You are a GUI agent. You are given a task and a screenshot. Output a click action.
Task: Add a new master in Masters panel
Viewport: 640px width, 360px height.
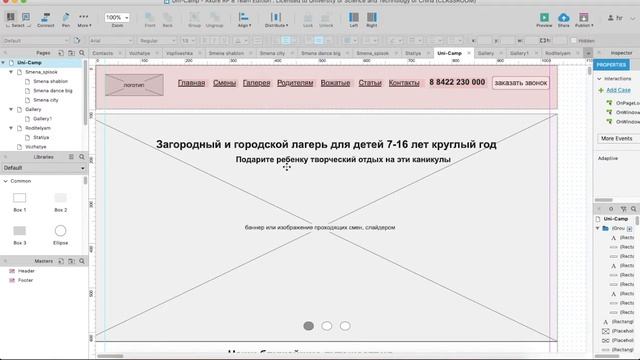(x=61, y=261)
